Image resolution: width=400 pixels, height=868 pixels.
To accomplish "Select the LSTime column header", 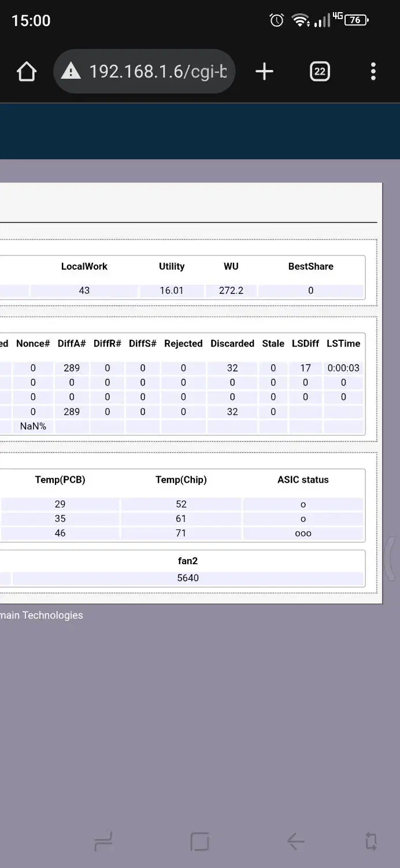I will [343, 344].
